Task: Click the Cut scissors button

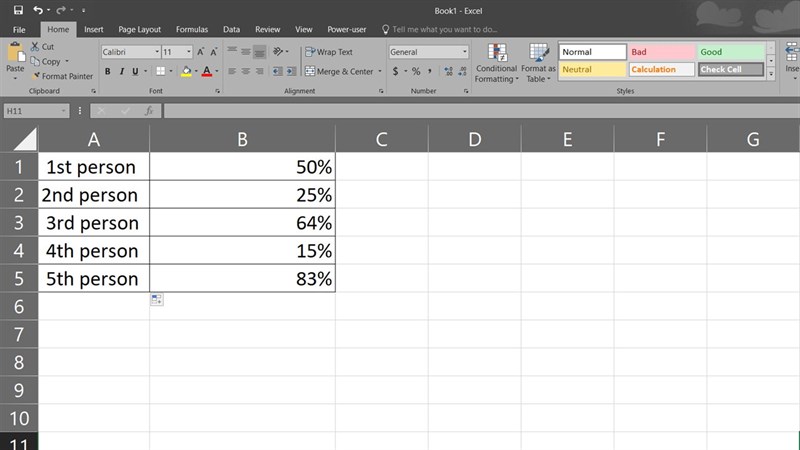Action: tap(42, 46)
